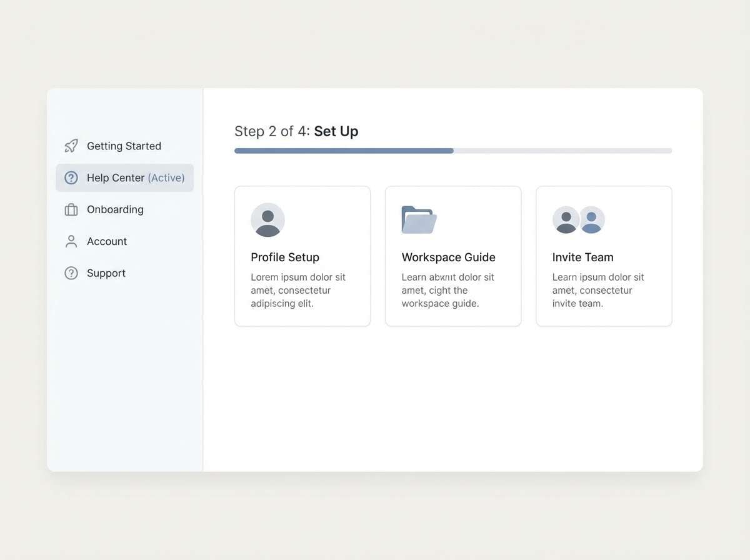Select the active Help Center entry
Image resolution: width=750 pixels, height=560 pixels.
[124, 177]
